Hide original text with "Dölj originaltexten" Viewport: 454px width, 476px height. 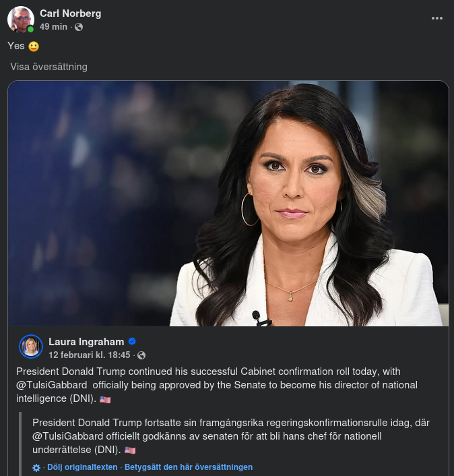(x=83, y=467)
